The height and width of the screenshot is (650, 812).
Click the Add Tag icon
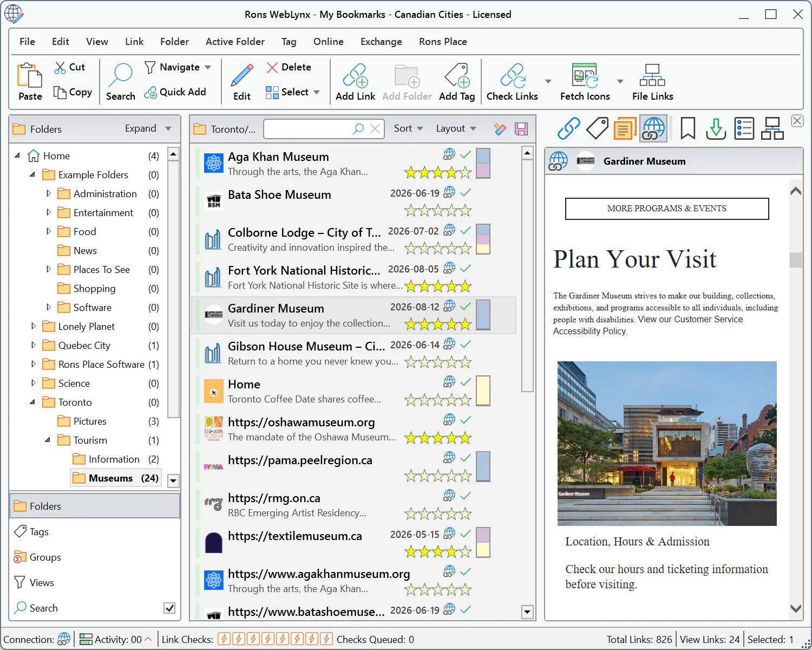[456, 75]
